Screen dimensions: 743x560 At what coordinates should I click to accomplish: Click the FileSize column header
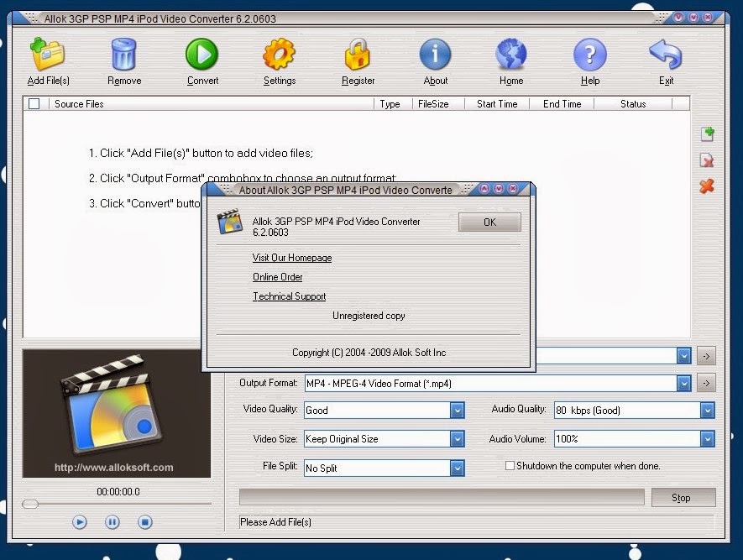click(438, 104)
